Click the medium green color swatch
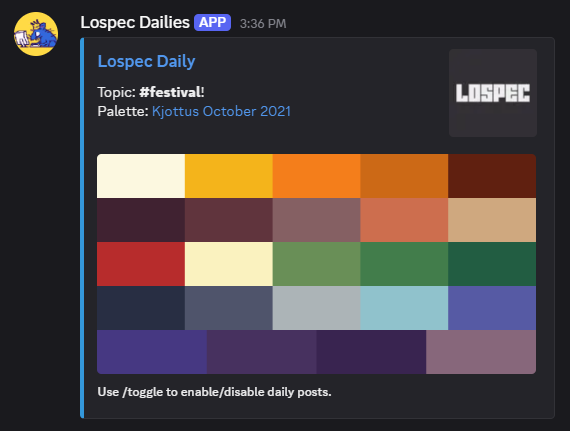This screenshot has height=431, width=570. click(404, 264)
